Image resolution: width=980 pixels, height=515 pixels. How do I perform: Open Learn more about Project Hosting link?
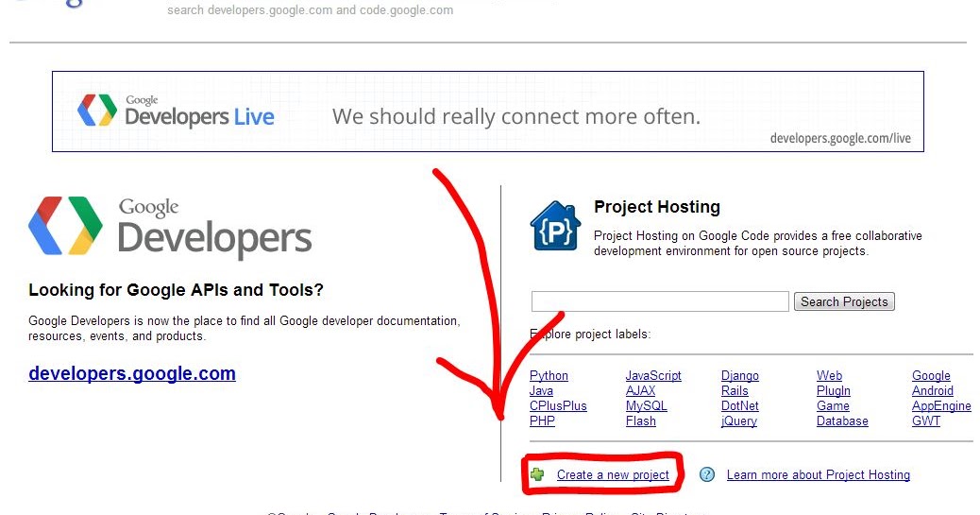[x=819, y=475]
